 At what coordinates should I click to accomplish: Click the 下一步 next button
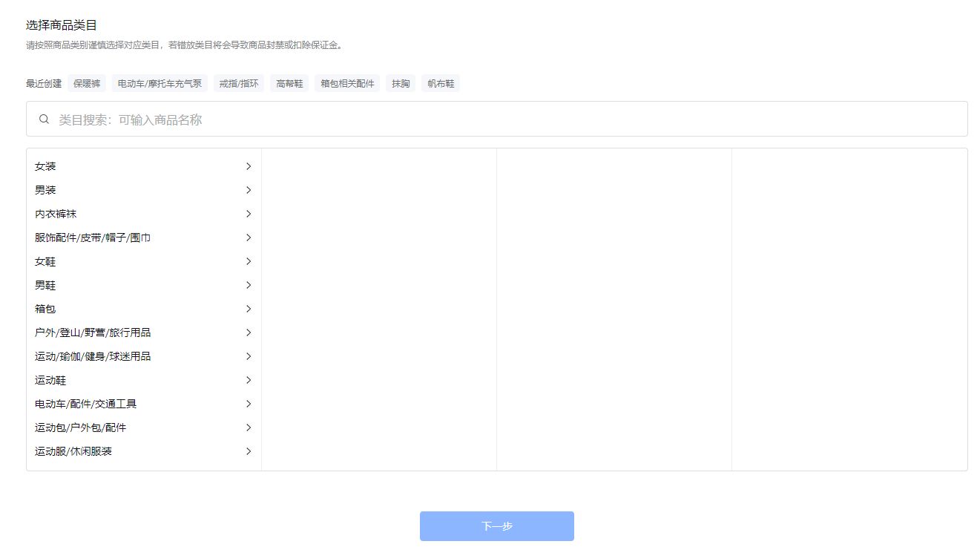coord(496,526)
